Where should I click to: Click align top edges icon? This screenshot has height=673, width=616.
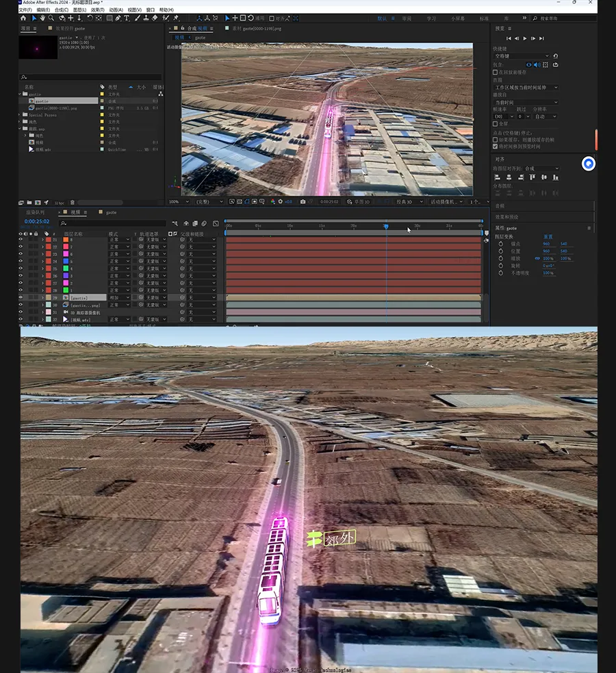pos(532,177)
